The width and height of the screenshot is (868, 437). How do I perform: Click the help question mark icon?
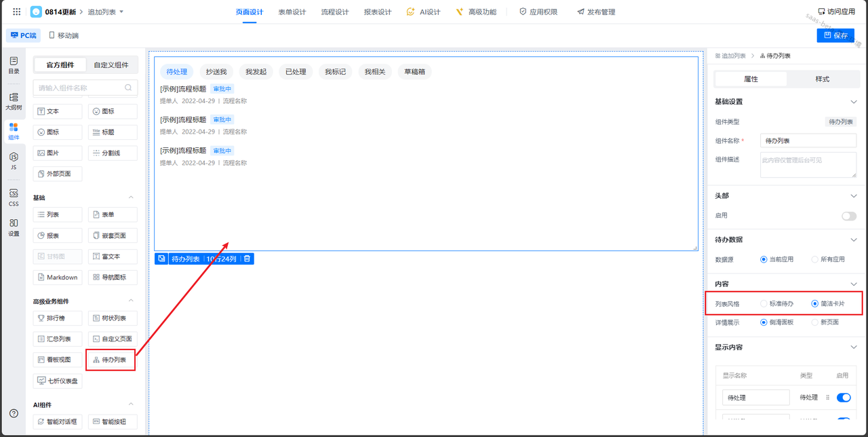coord(14,413)
